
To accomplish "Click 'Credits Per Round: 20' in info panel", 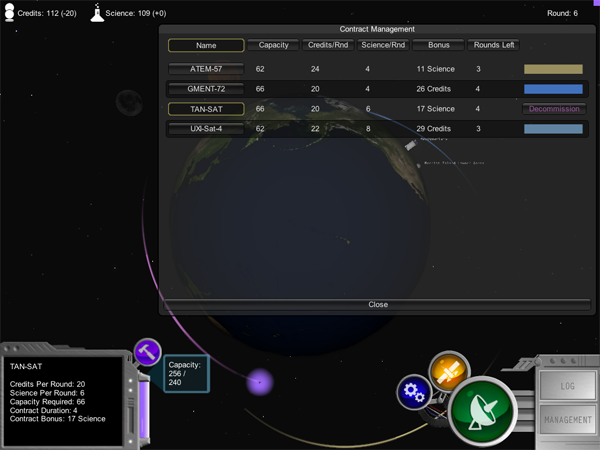I will pyautogui.click(x=47, y=384).
